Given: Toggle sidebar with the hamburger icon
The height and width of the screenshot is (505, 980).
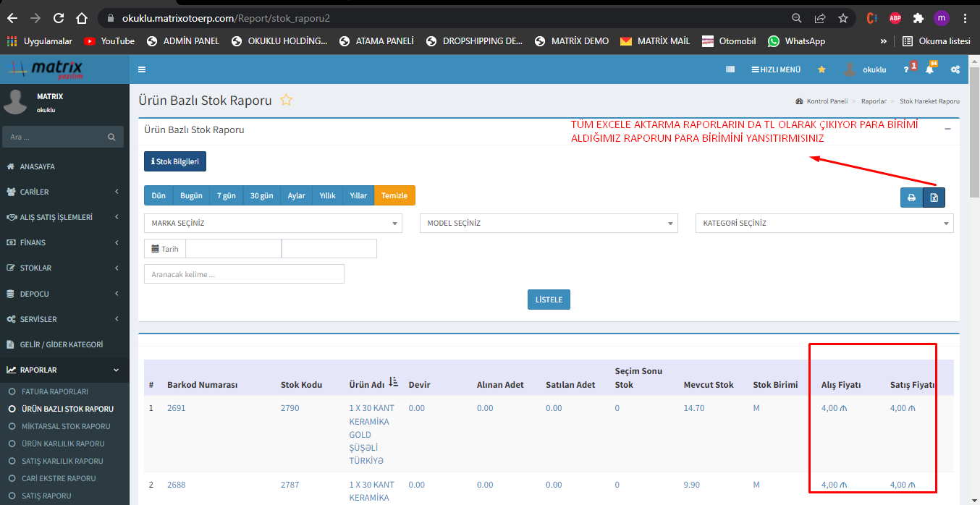Looking at the screenshot, I should point(142,69).
